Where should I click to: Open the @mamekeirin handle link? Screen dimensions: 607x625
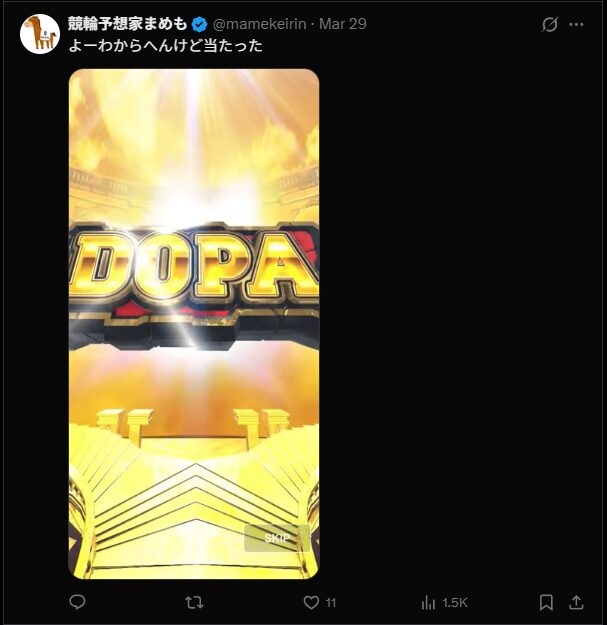pyautogui.click(x=259, y=24)
